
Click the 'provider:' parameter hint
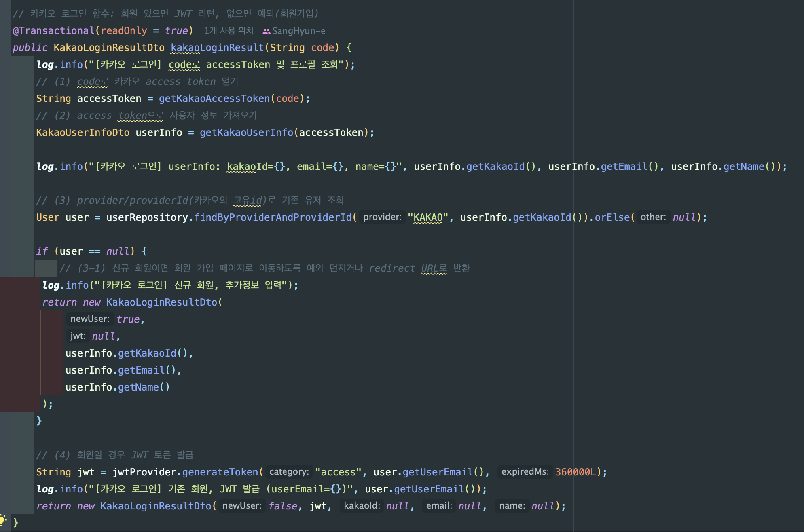[x=382, y=217]
